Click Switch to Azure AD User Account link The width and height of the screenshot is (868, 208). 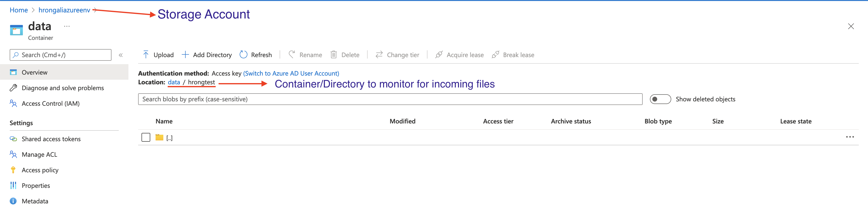[291, 73]
